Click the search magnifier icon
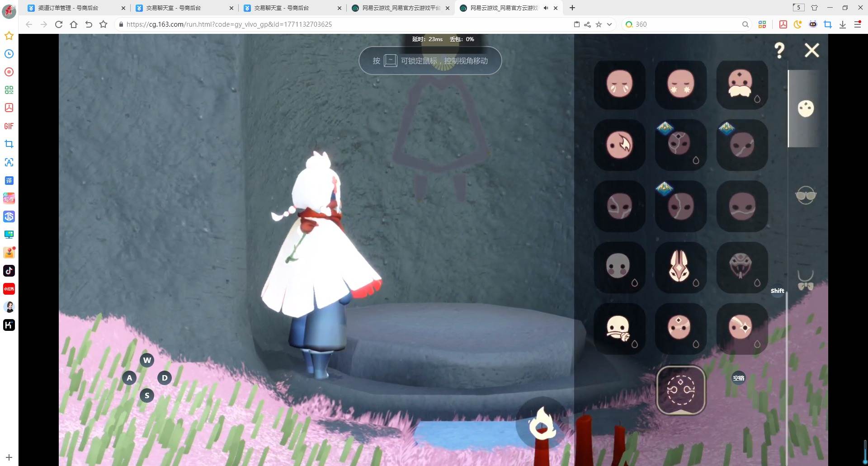The height and width of the screenshot is (466, 868). (x=745, y=24)
